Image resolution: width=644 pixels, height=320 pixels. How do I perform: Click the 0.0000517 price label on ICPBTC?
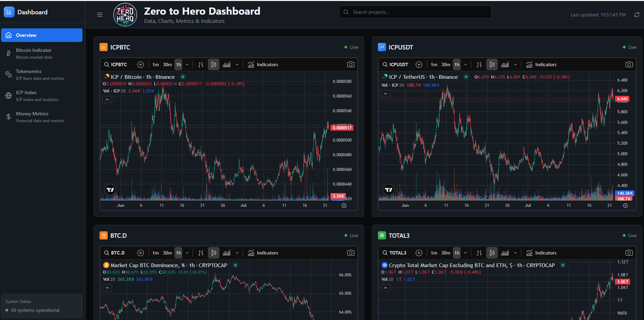click(342, 128)
